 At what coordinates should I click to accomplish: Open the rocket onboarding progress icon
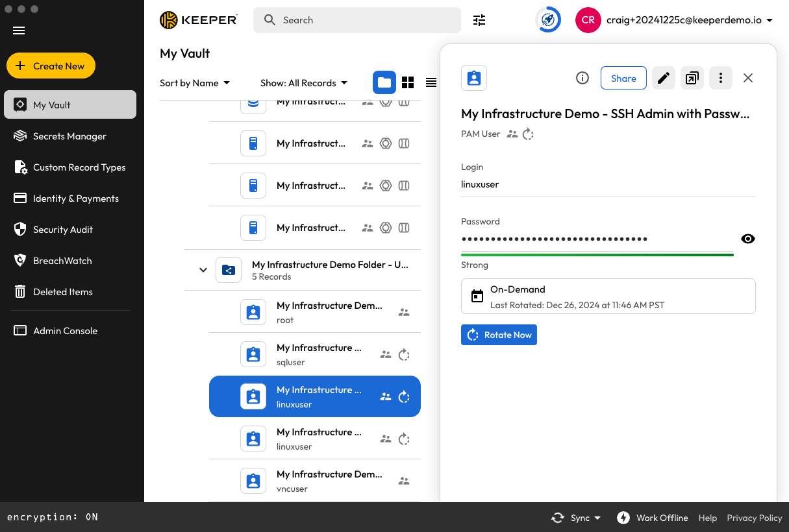pyautogui.click(x=548, y=20)
